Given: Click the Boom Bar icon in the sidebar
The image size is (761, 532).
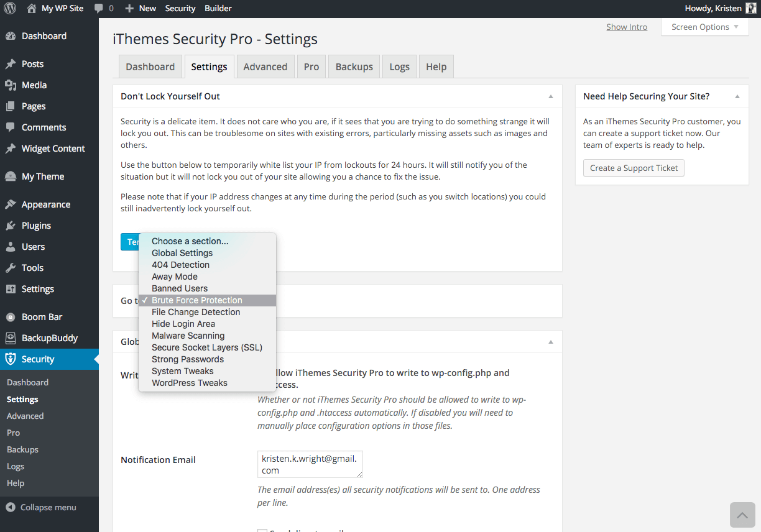Looking at the screenshot, I should coord(11,317).
